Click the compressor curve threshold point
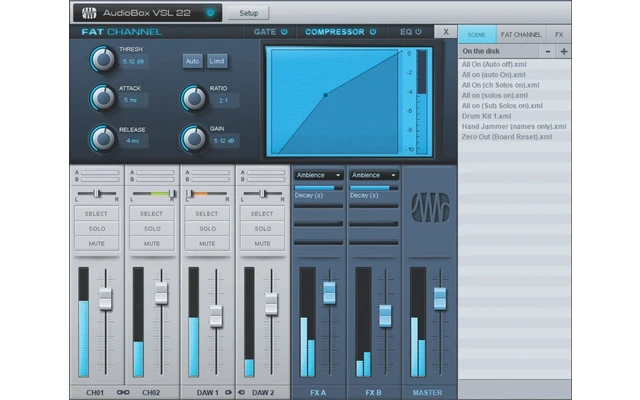Screen dimensions: 640x400 point(325,95)
